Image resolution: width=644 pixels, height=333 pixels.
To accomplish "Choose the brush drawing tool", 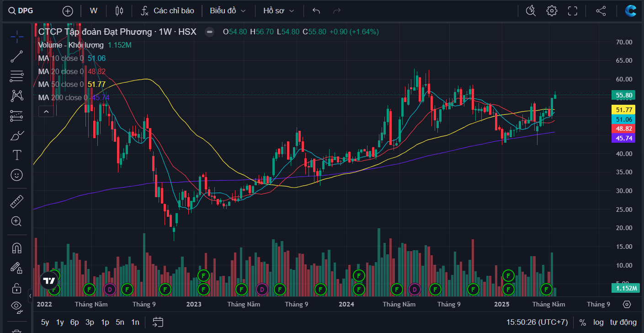I will click(17, 136).
